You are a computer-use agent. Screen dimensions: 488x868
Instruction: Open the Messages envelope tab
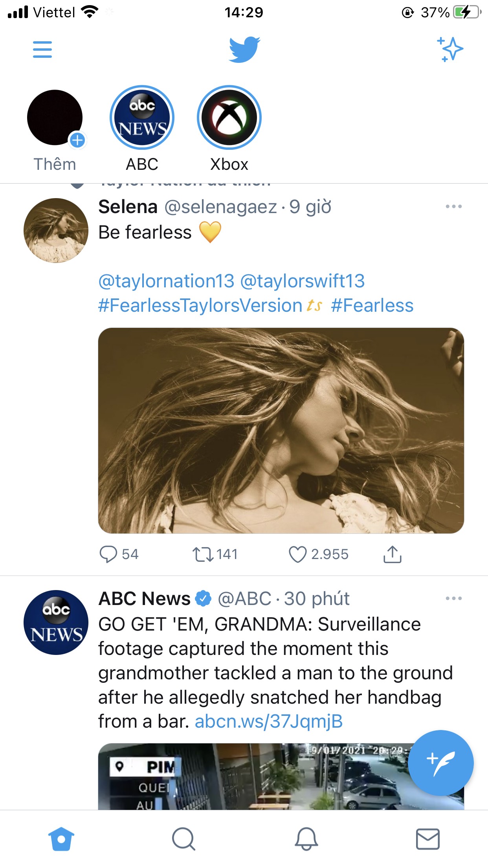click(427, 839)
